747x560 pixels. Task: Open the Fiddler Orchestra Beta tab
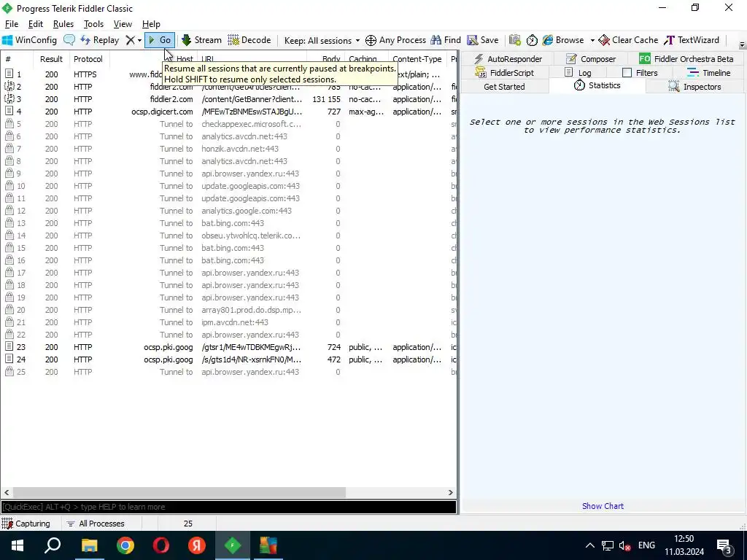[686, 59]
